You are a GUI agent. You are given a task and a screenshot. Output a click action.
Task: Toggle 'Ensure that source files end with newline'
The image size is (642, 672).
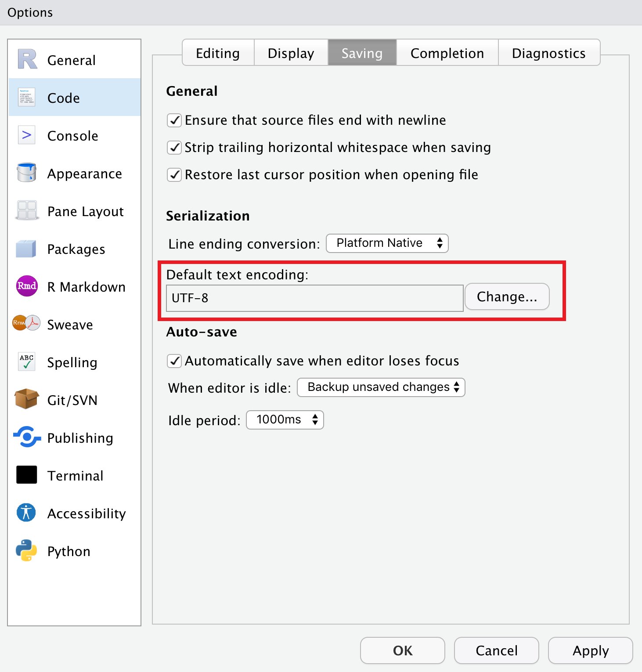(174, 120)
